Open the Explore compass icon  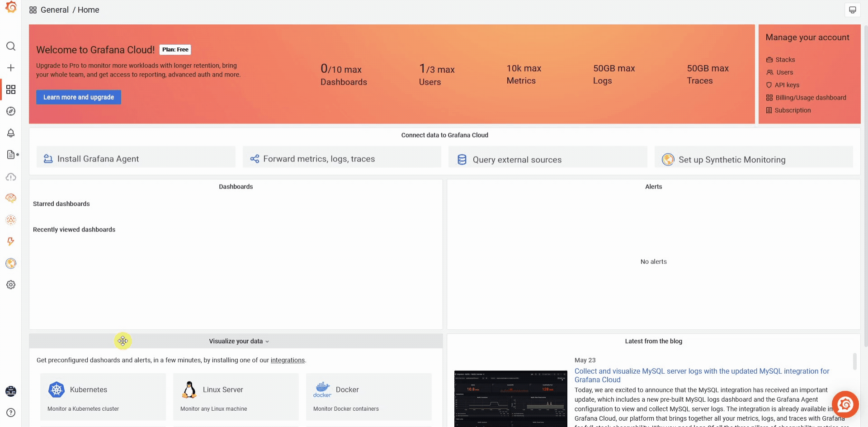pyautogui.click(x=11, y=111)
